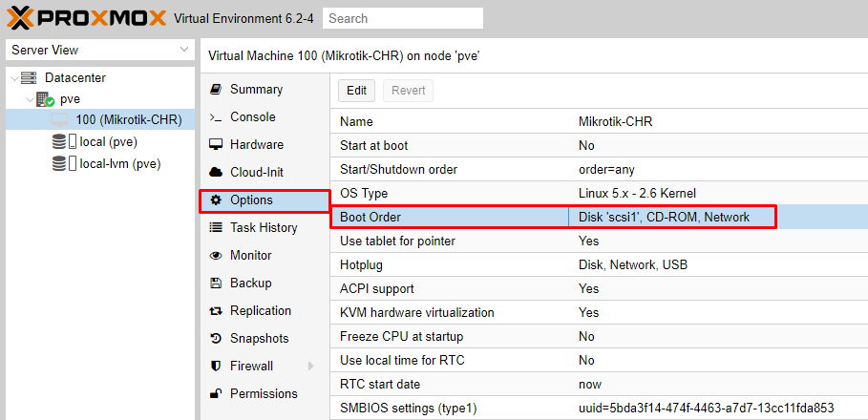868x420 pixels.
Task: Click the Console prompt icon
Action: click(x=216, y=117)
